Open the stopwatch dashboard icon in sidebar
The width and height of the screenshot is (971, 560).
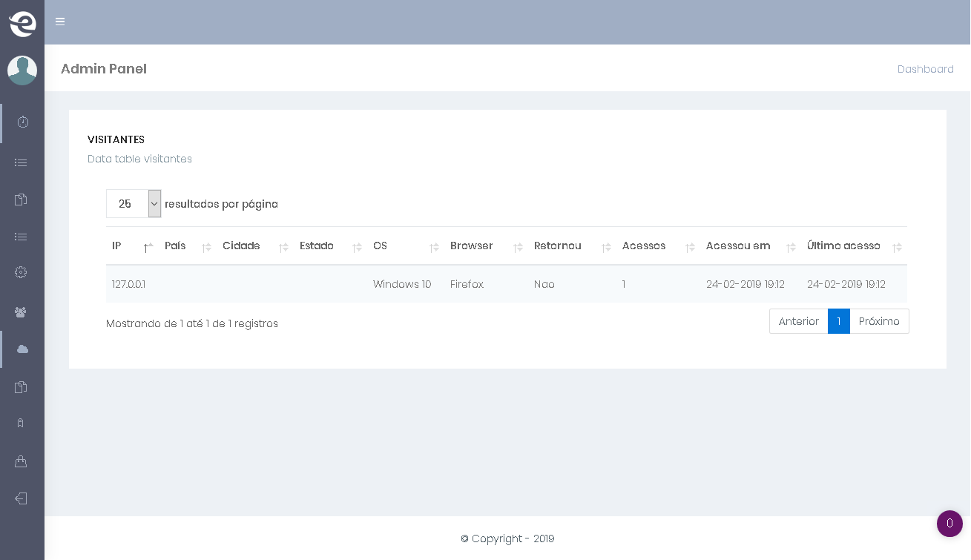(x=22, y=122)
